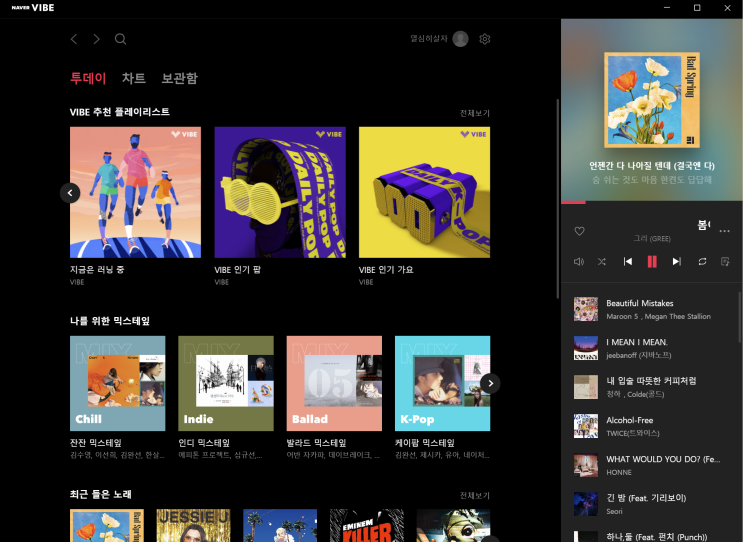Click the 열심히살자 username
Image resolution: width=743 pixels, height=542 pixels.
coord(429,39)
